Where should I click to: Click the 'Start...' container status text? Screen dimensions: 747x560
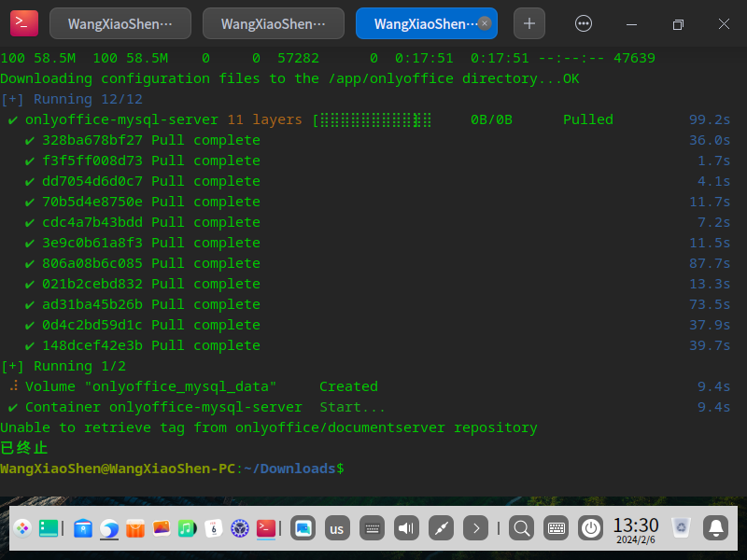click(352, 407)
